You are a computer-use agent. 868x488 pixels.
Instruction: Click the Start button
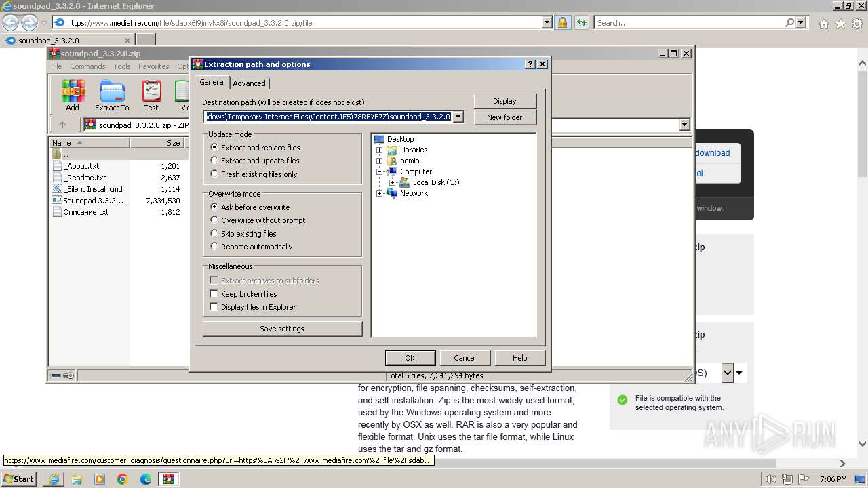click(x=20, y=479)
